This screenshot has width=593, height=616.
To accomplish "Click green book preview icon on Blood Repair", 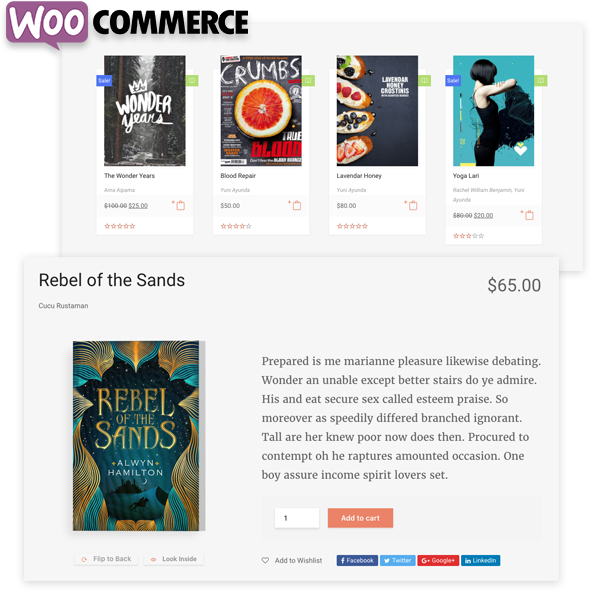I will [308, 81].
